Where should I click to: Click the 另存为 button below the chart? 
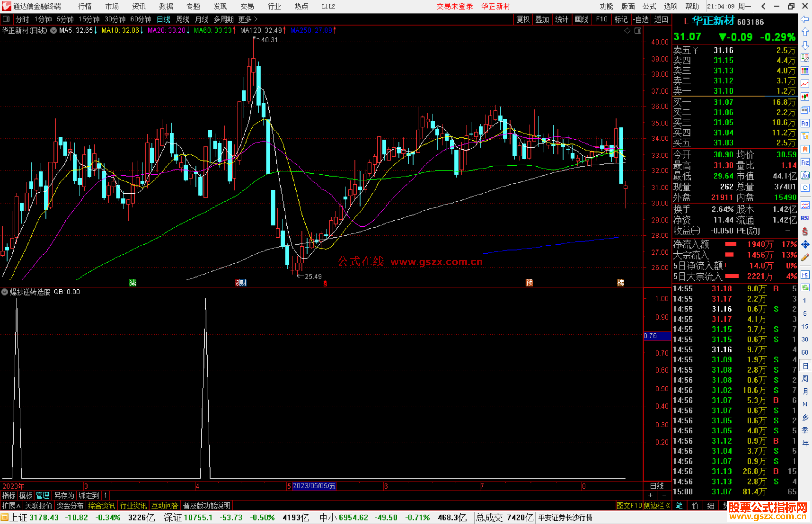64,495
